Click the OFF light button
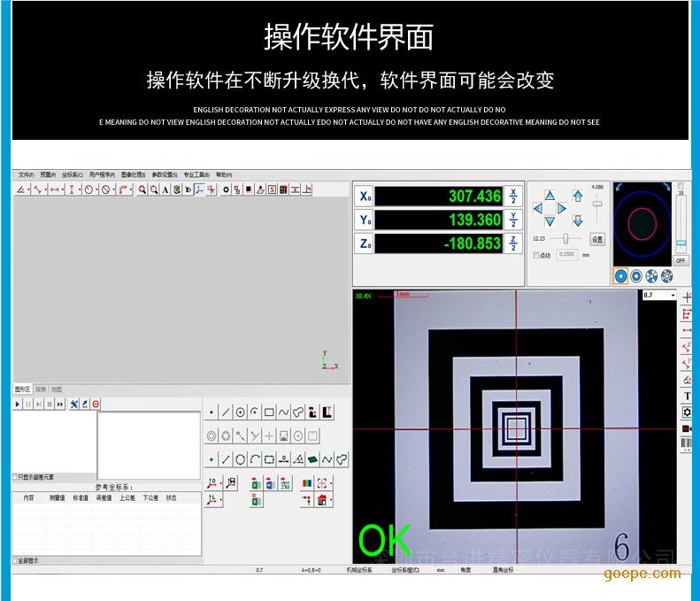 (681, 261)
